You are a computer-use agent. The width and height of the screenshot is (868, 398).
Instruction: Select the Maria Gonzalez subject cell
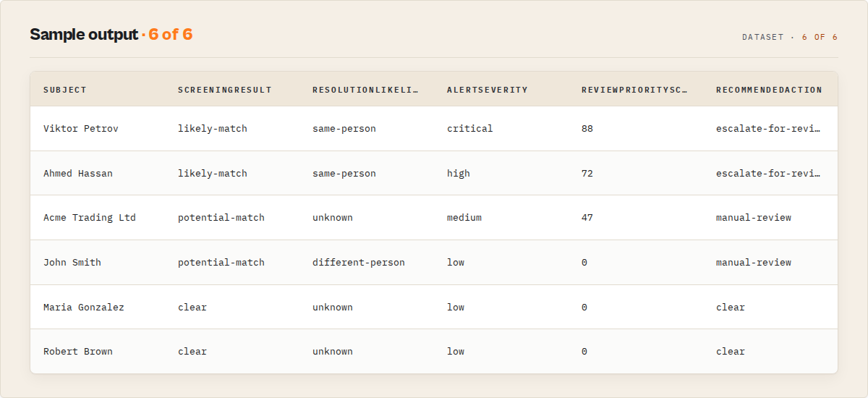click(x=84, y=308)
